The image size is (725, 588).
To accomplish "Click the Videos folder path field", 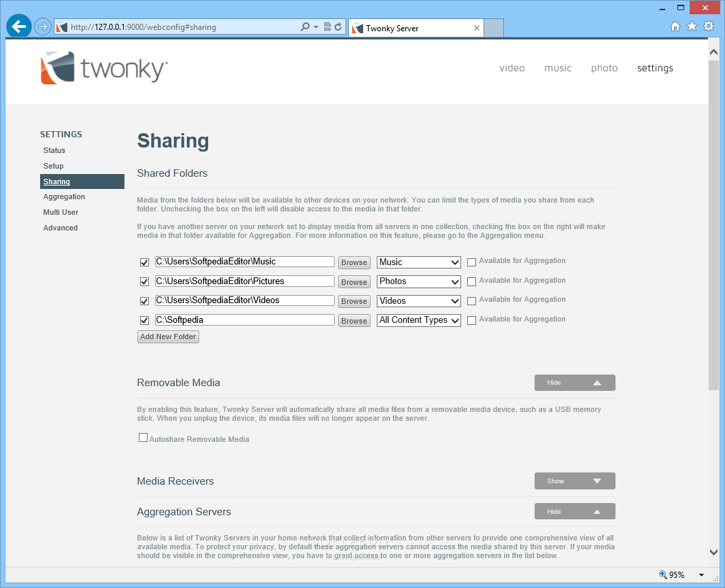I will pyautogui.click(x=245, y=300).
